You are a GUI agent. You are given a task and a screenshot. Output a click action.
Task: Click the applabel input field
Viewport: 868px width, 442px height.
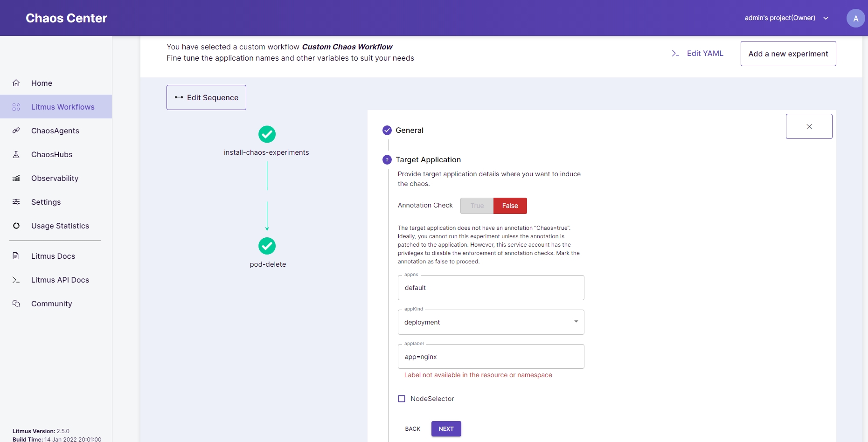(491, 357)
